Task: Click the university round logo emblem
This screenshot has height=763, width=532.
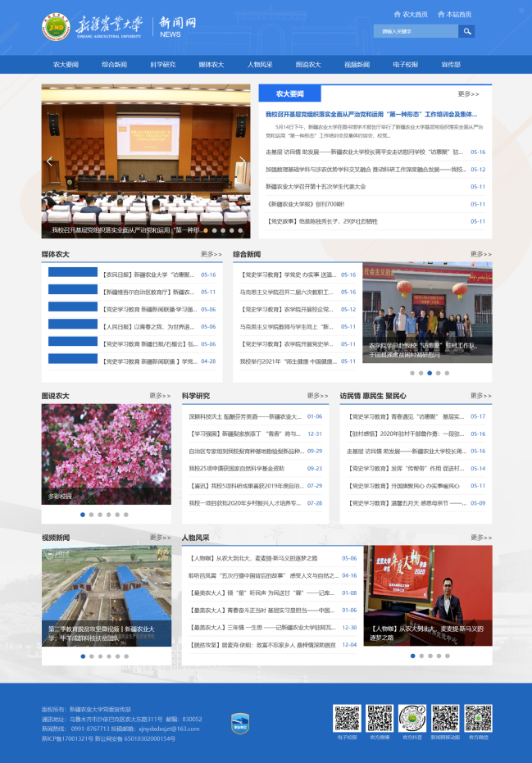Action: [x=56, y=26]
